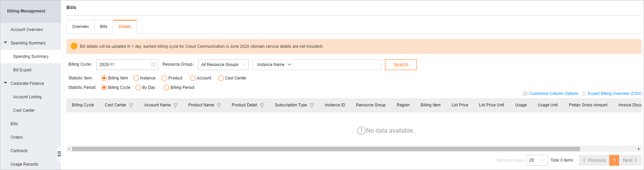
Task: Select Billing Cycle statistic period radio
Action: point(104,88)
